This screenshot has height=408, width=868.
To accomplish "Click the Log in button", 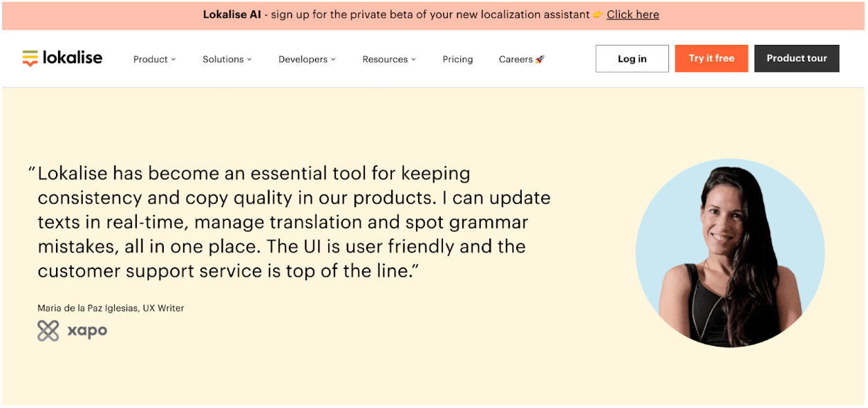I will click(x=631, y=58).
